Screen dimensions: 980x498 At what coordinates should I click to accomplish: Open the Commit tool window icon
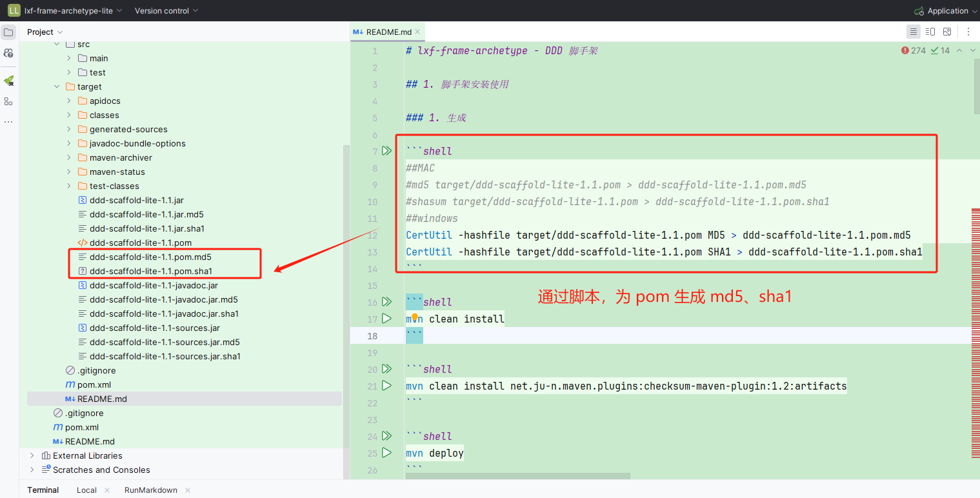8,53
